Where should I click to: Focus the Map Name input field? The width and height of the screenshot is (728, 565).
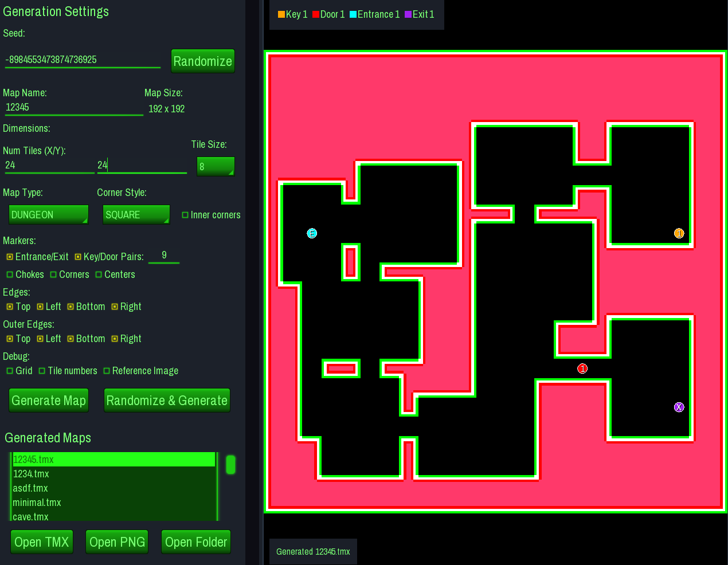[74, 108]
